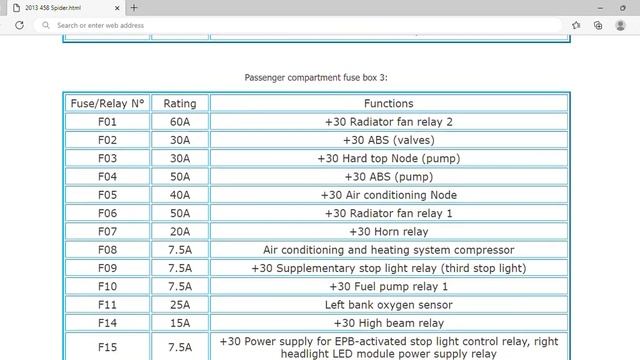The width and height of the screenshot is (640, 360).
Task: Open a new browser tab
Action: click(x=134, y=7)
